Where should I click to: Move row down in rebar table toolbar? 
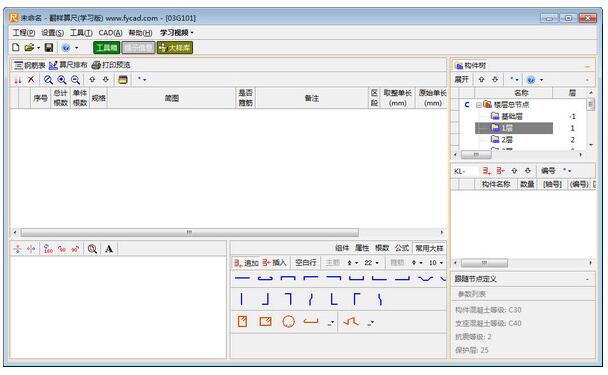click(105, 79)
